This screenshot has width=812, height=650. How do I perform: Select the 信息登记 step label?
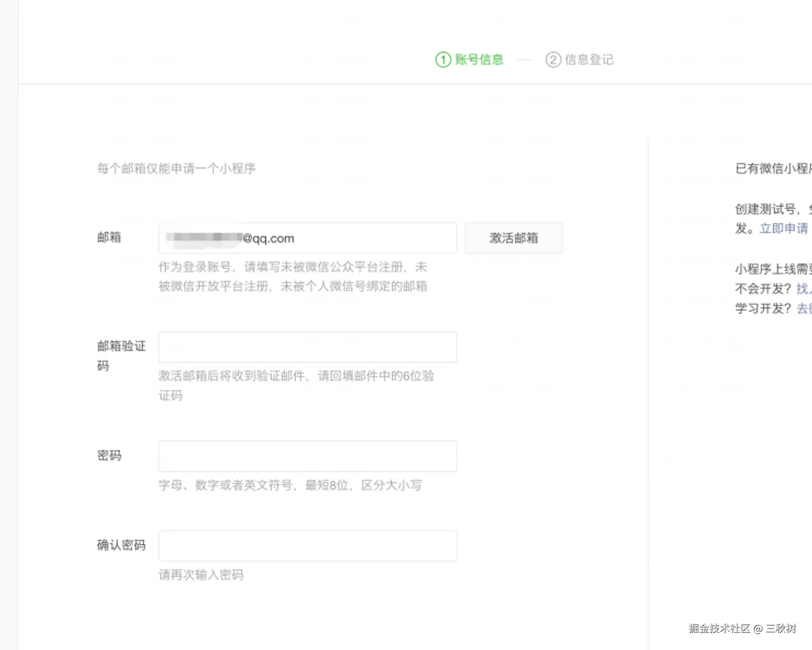click(589, 60)
